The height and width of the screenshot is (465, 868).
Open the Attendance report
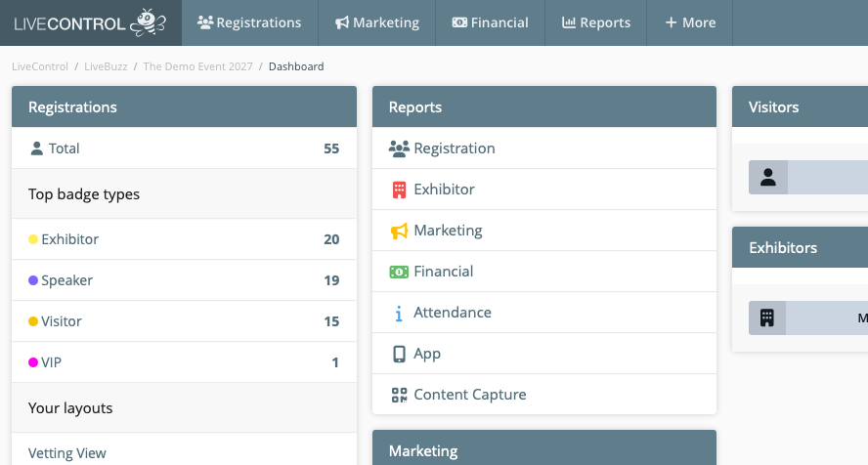[x=544, y=313]
